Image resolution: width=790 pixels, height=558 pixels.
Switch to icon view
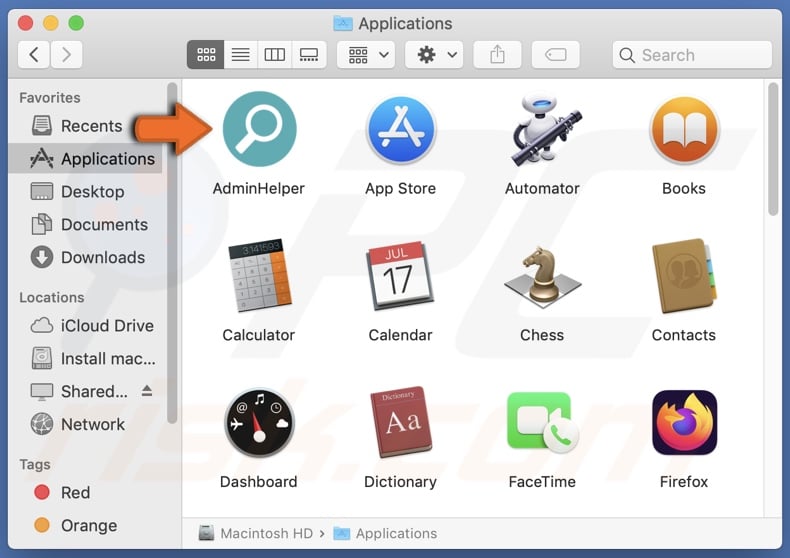[206, 54]
